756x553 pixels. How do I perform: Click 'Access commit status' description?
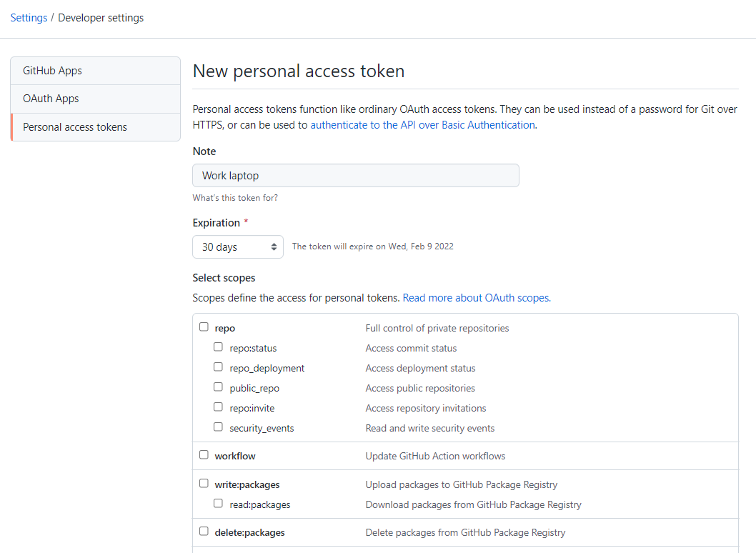click(x=411, y=348)
